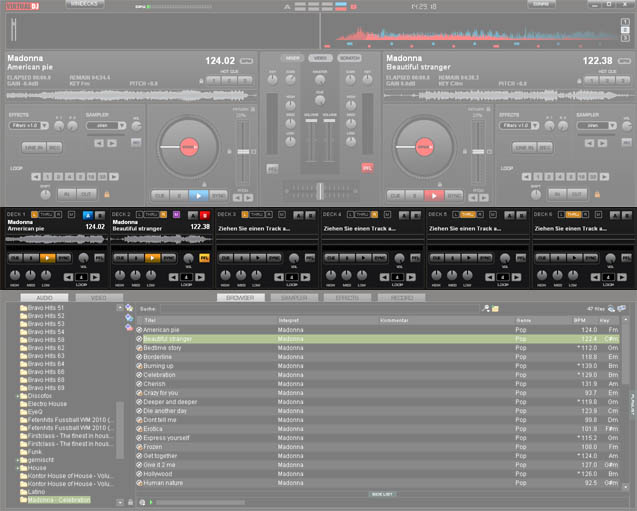Select the song Frozen in list
Screen dimensions: 637x511
tap(378, 447)
